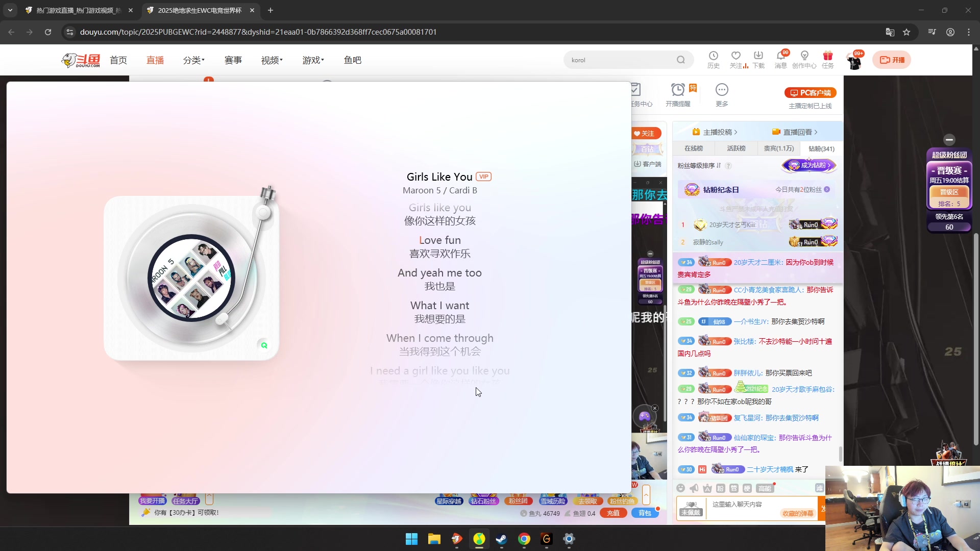Go to 首页 in the navigation bar
Viewport: 980px width, 551px height.
tap(118, 60)
